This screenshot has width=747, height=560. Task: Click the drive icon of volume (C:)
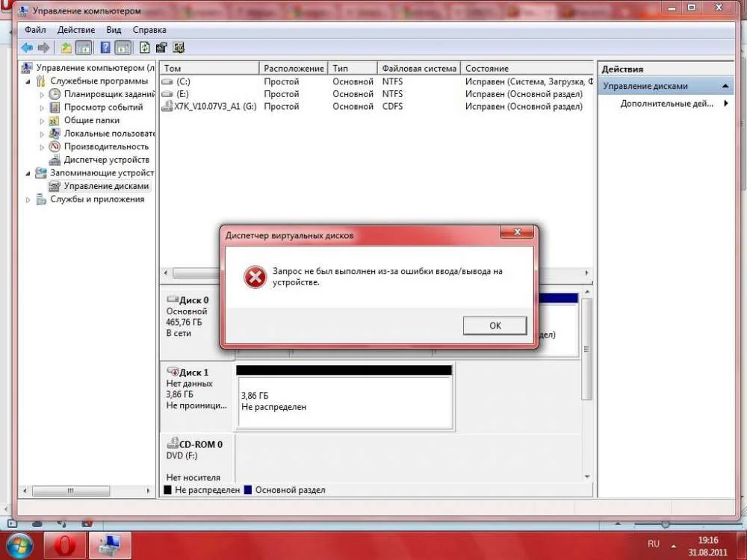tap(167, 81)
